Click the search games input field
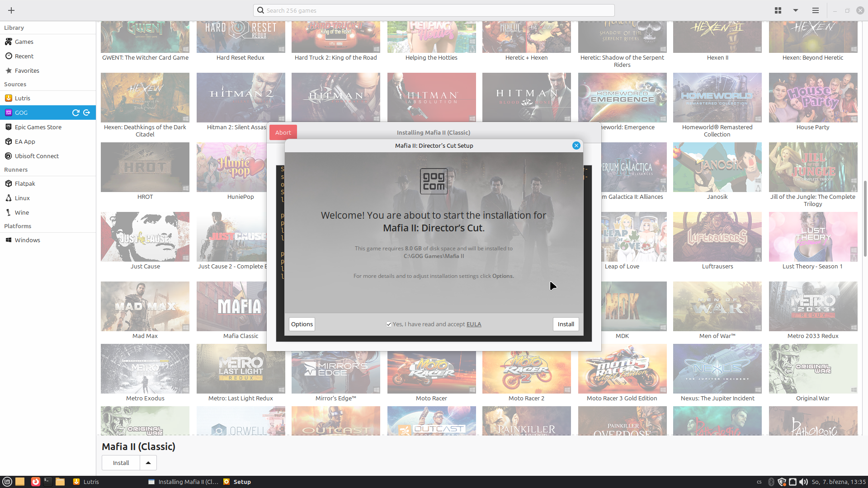The height and width of the screenshot is (488, 868). [434, 10]
